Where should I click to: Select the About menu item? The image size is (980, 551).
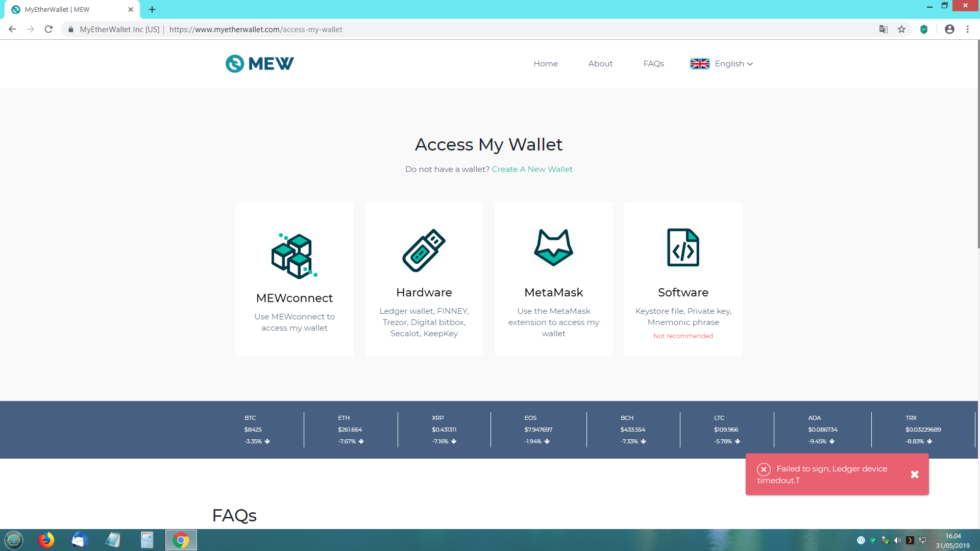click(600, 63)
